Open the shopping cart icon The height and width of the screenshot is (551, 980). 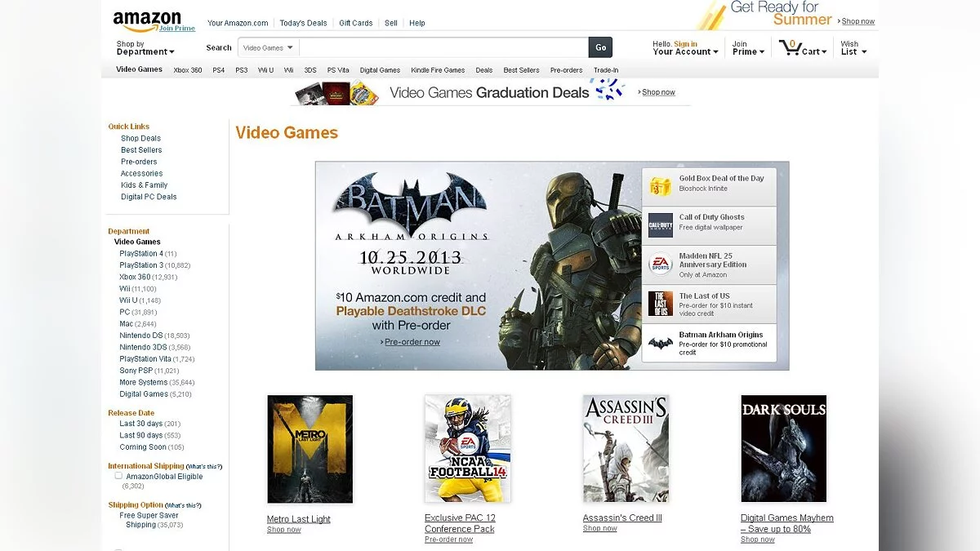coord(790,47)
